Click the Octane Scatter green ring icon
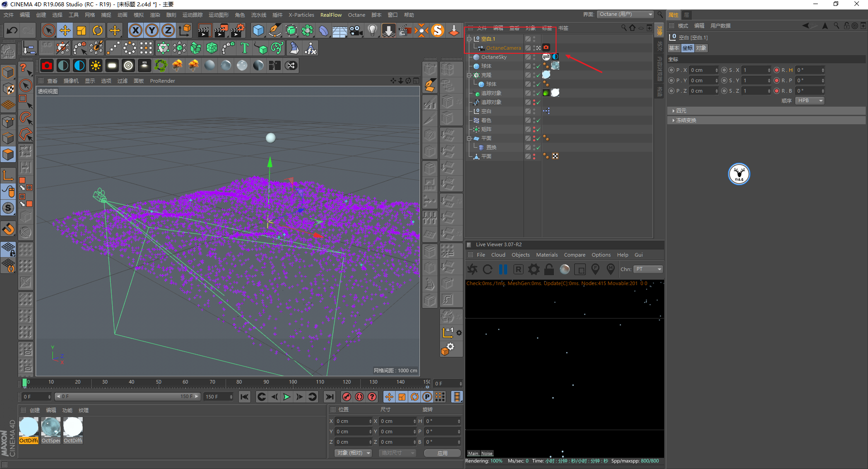 [161, 66]
